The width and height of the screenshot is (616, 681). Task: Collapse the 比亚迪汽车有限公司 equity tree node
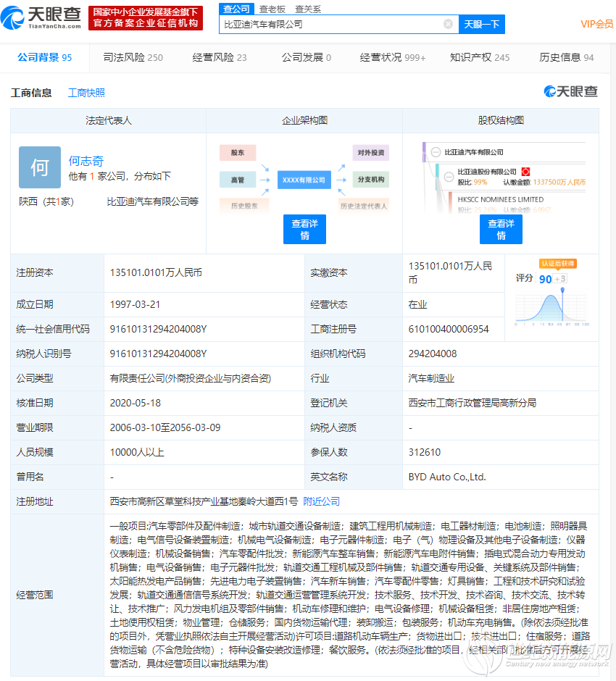coord(436,152)
